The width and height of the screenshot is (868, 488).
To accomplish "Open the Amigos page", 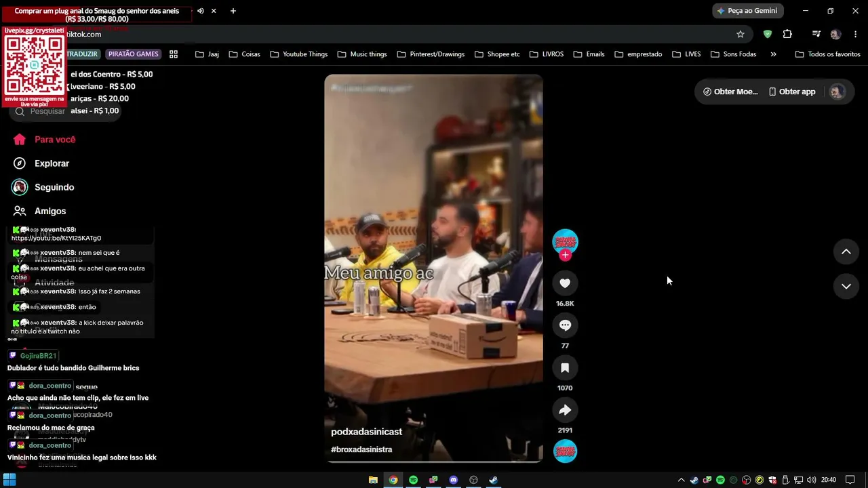I will click(x=40, y=211).
